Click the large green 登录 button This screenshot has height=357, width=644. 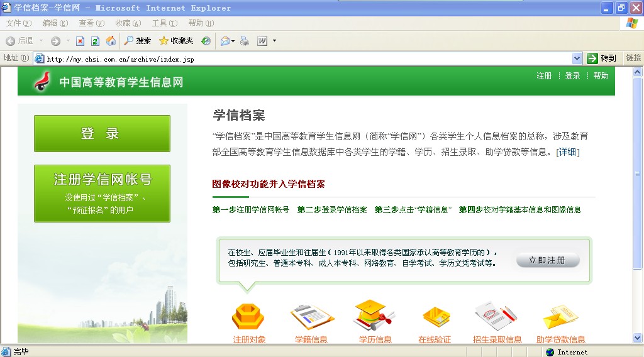(102, 133)
